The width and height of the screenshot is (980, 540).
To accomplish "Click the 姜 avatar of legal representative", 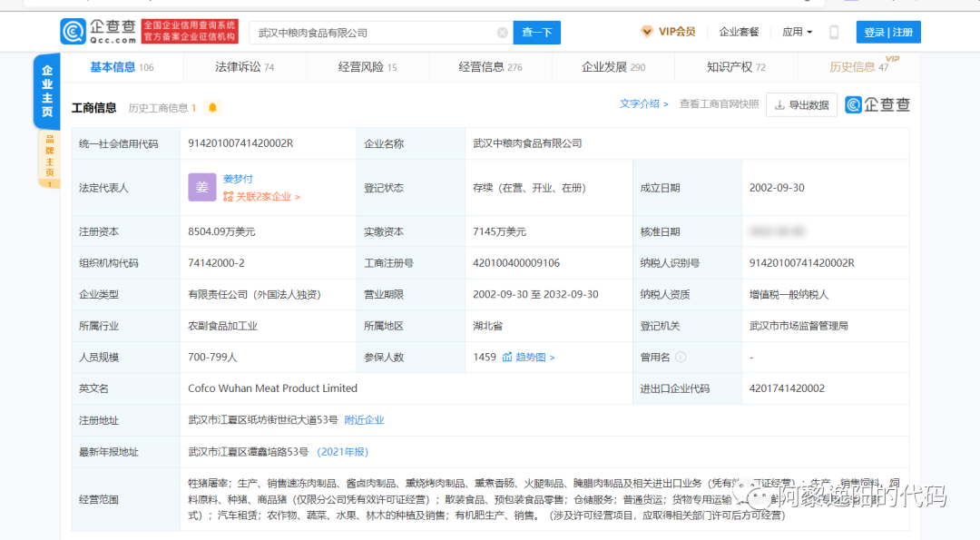I will pyautogui.click(x=201, y=187).
